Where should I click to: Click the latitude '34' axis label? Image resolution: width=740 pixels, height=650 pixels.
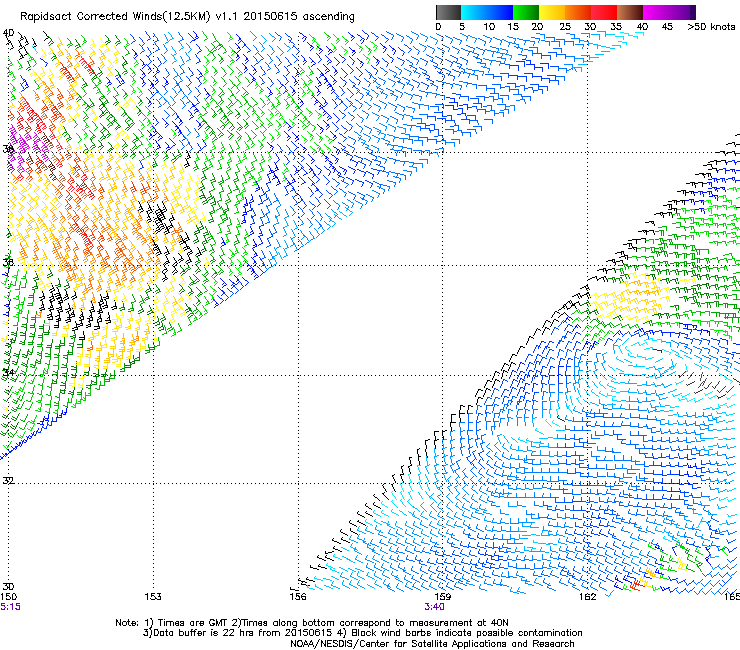click(8, 373)
